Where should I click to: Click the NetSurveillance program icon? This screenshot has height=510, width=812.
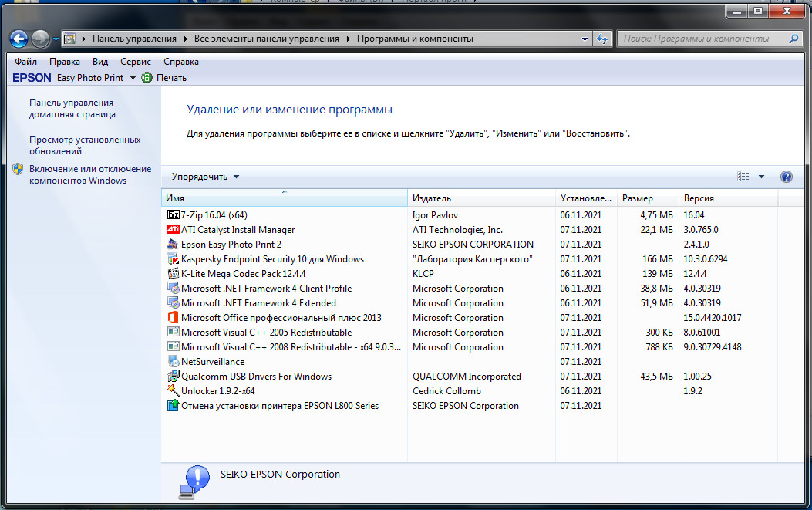173,361
